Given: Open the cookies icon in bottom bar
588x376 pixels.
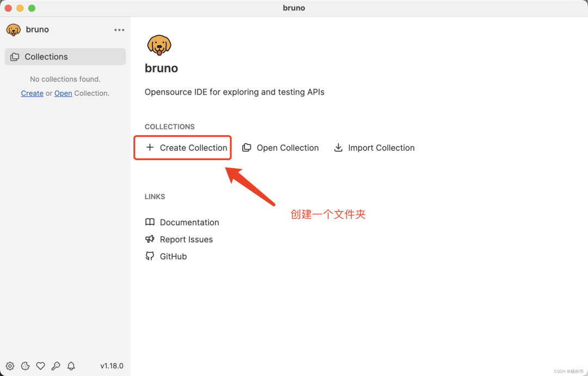Looking at the screenshot, I should tap(25, 366).
